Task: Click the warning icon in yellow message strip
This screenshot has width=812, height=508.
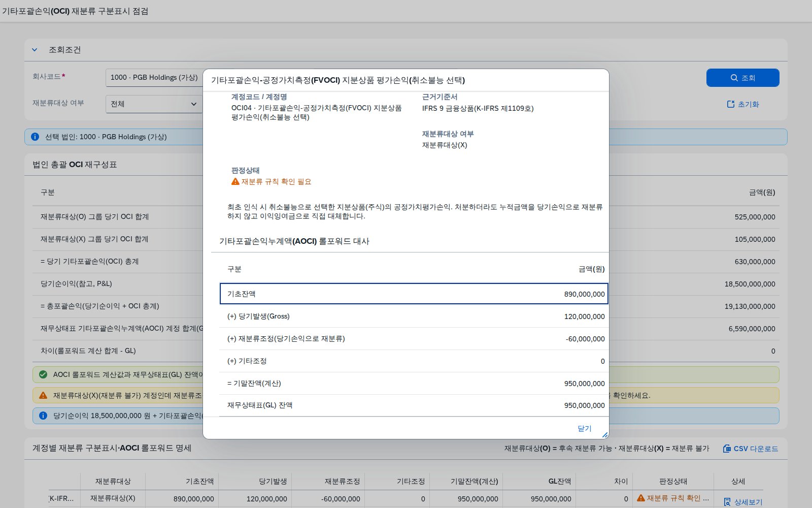Action: pyautogui.click(x=43, y=395)
